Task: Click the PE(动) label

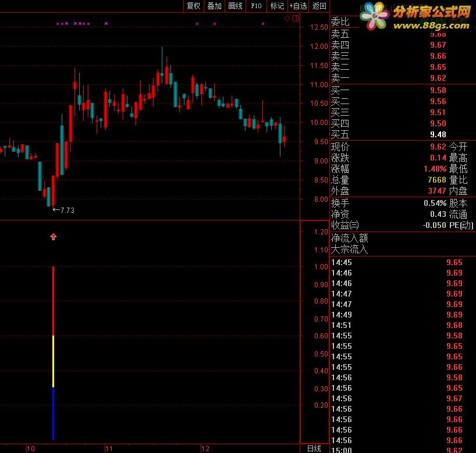Action: pyautogui.click(x=461, y=226)
